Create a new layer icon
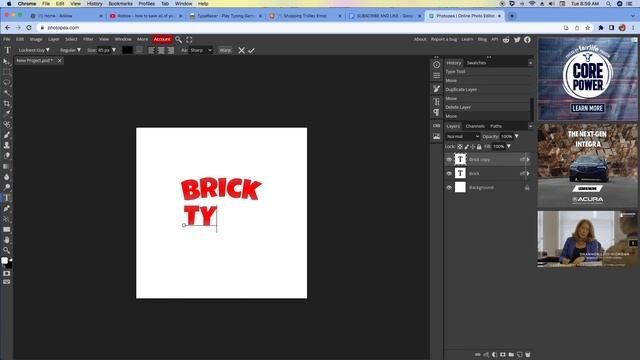 pos(520,355)
